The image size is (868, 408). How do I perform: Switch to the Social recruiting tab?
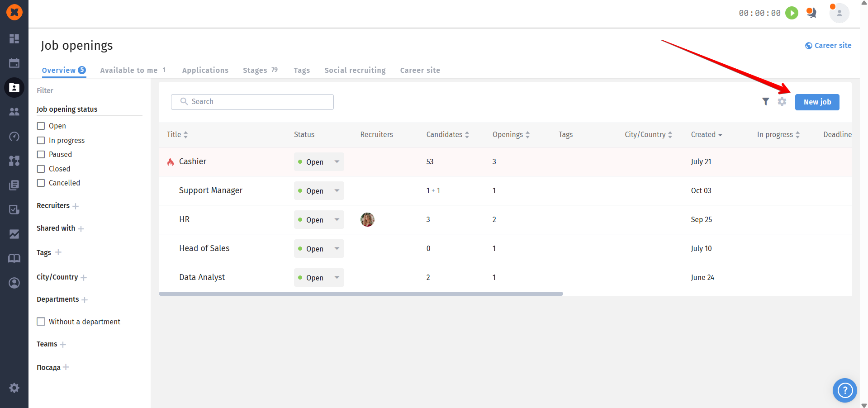click(x=355, y=70)
